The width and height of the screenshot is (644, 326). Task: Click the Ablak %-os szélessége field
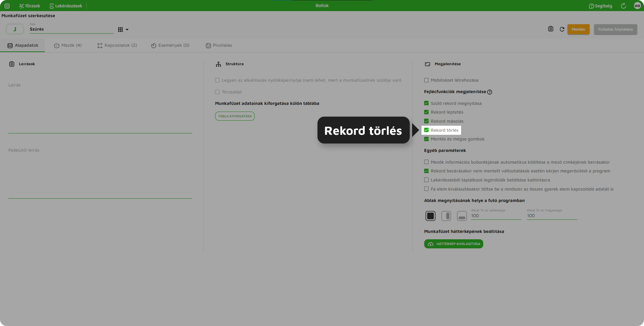[x=496, y=216]
